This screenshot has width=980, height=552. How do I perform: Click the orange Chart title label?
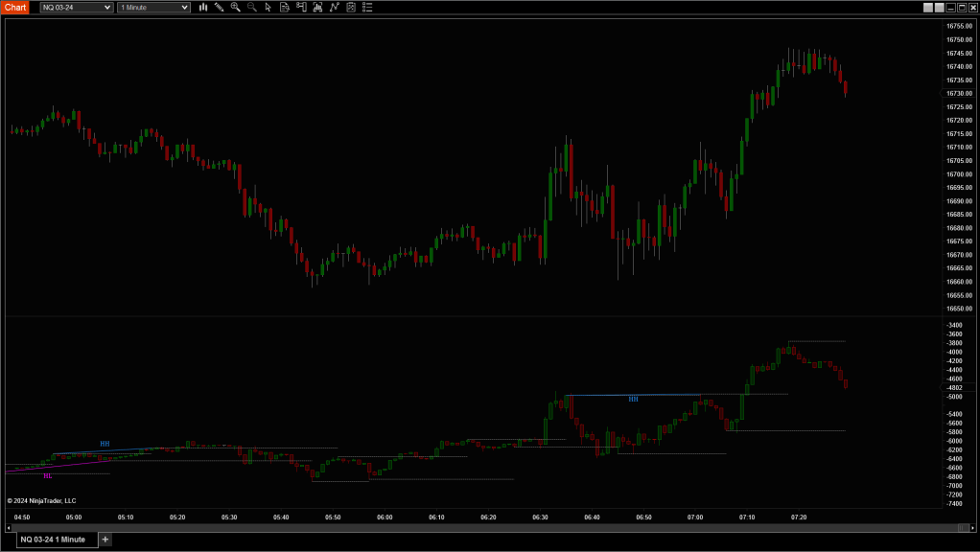(15, 7)
